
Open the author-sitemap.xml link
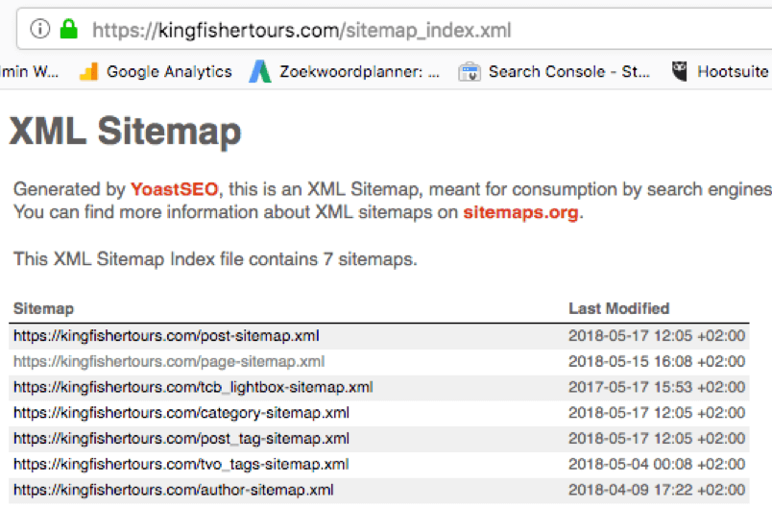point(173,490)
